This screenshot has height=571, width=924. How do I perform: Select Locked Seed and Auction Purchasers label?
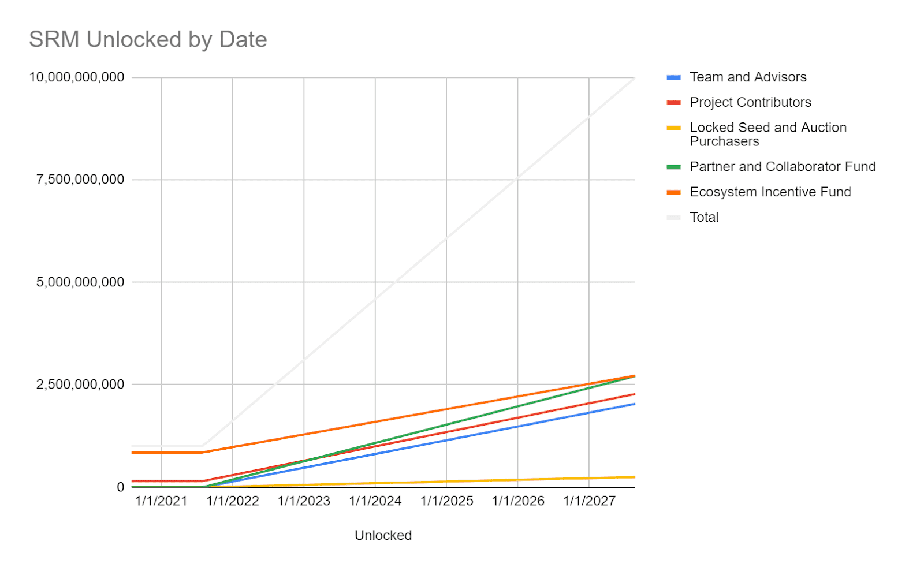(768, 135)
